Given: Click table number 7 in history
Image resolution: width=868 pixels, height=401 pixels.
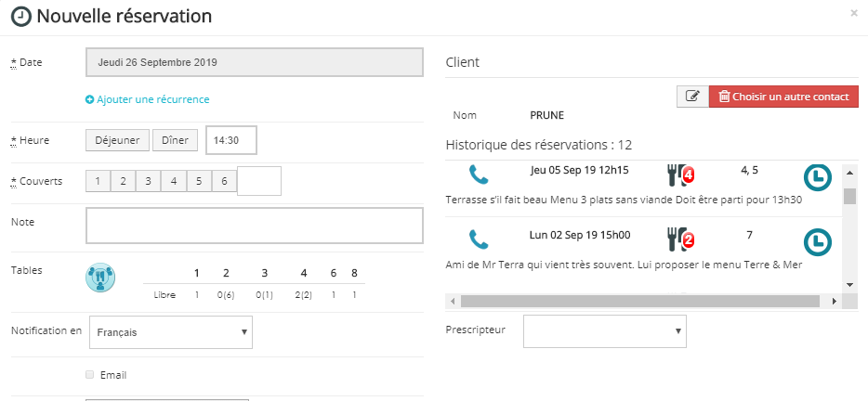Looking at the screenshot, I should pyautogui.click(x=750, y=235).
